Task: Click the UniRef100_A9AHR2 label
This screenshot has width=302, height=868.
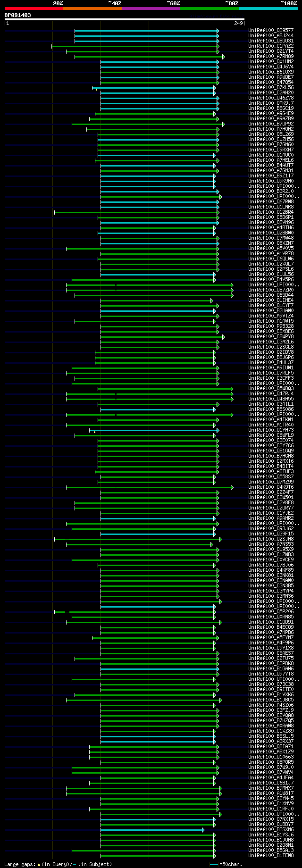Action: pos(271,518)
